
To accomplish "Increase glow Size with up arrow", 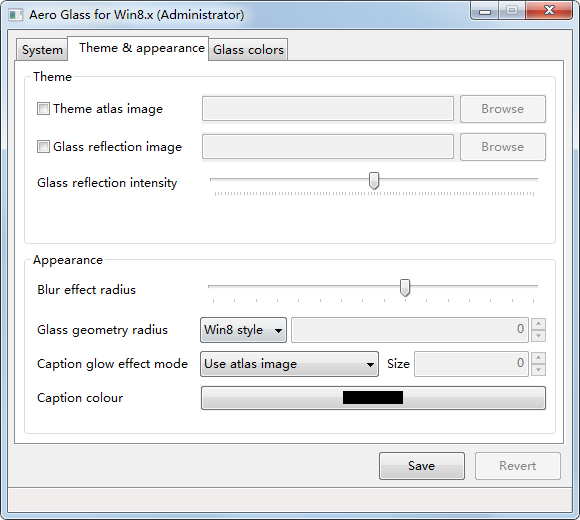I will click(539, 358).
